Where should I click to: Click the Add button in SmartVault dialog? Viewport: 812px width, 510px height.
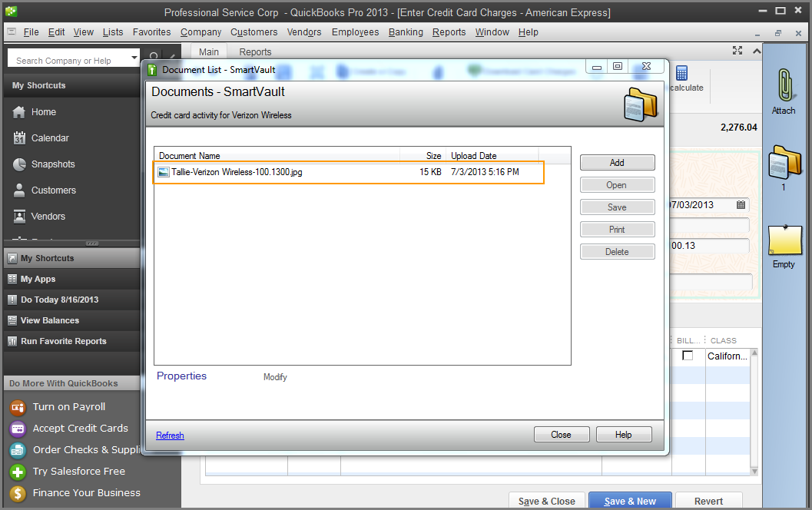(x=618, y=163)
